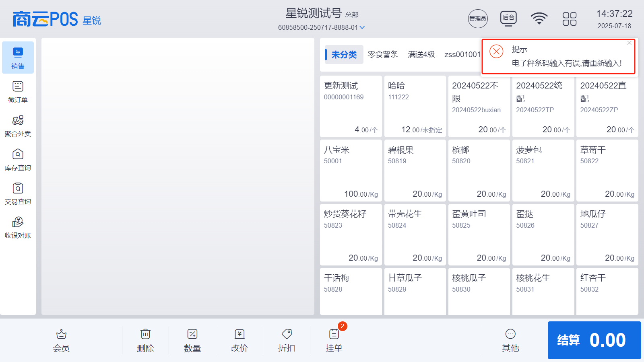Click the 管理员 administrator avatar icon
This screenshot has height=362, width=644.
(478, 19)
